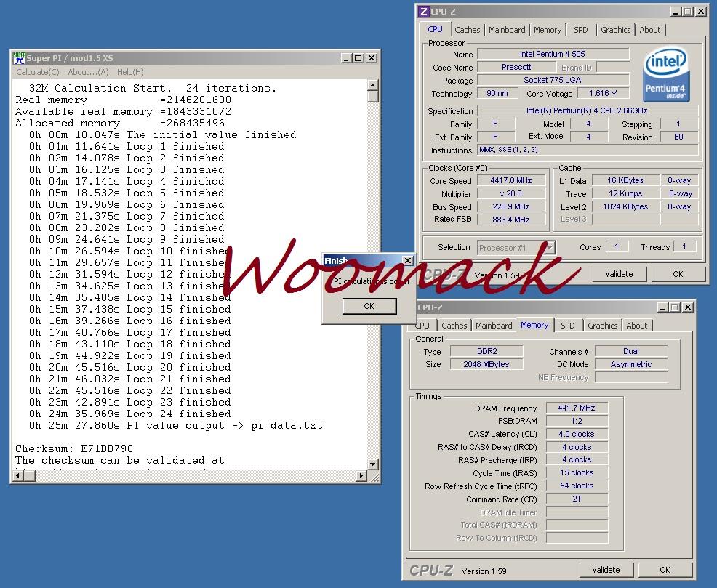The width and height of the screenshot is (717, 588).
Task: Maximize the Super PI window
Action: coord(358,58)
